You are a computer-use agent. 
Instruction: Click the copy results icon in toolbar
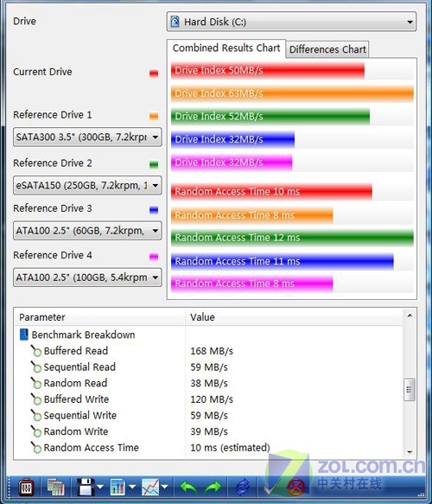tap(56, 488)
